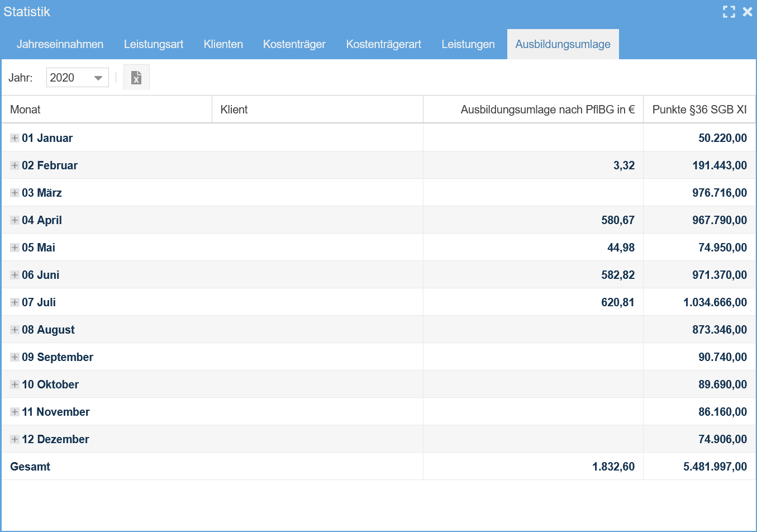Switch to the Jahreseinnahmen tab

pyautogui.click(x=60, y=44)
